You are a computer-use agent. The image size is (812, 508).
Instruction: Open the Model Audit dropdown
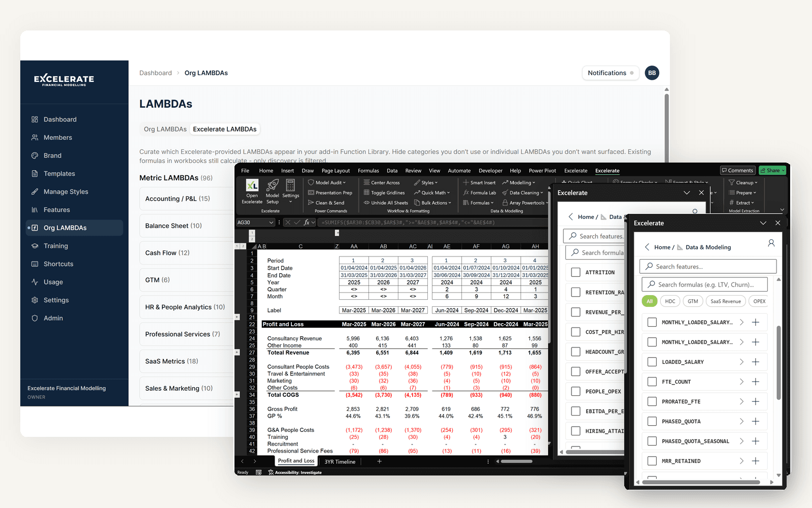pos(327,182)
